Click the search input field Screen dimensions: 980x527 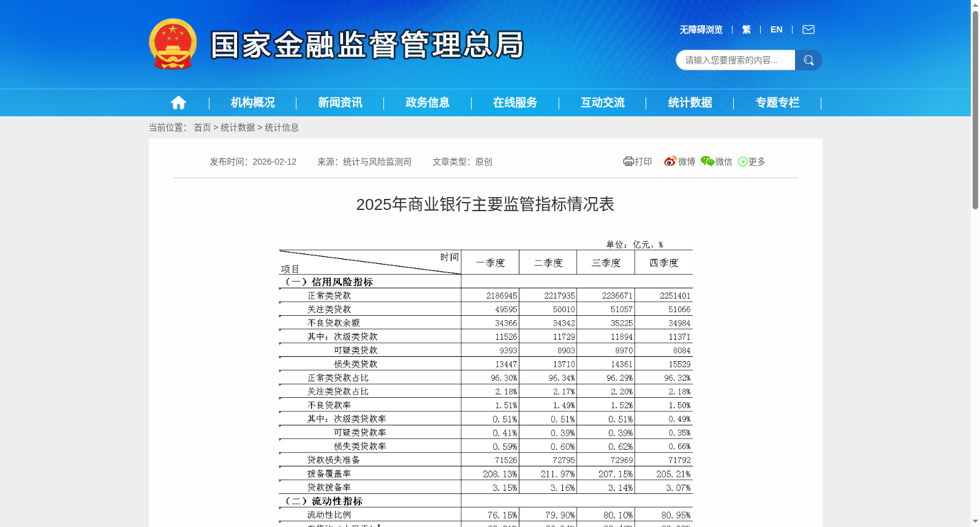tap(735, 60)
